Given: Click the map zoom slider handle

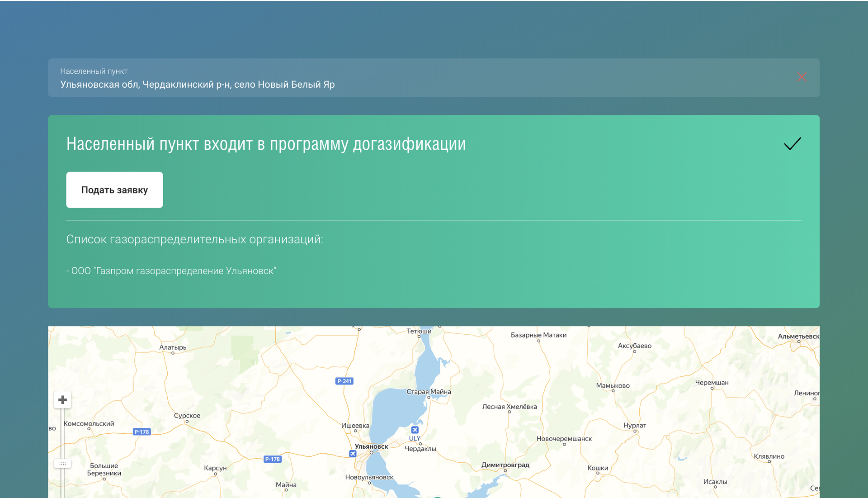Looking at the screenshot, I should pyautogui.click(x=63, y=464).
